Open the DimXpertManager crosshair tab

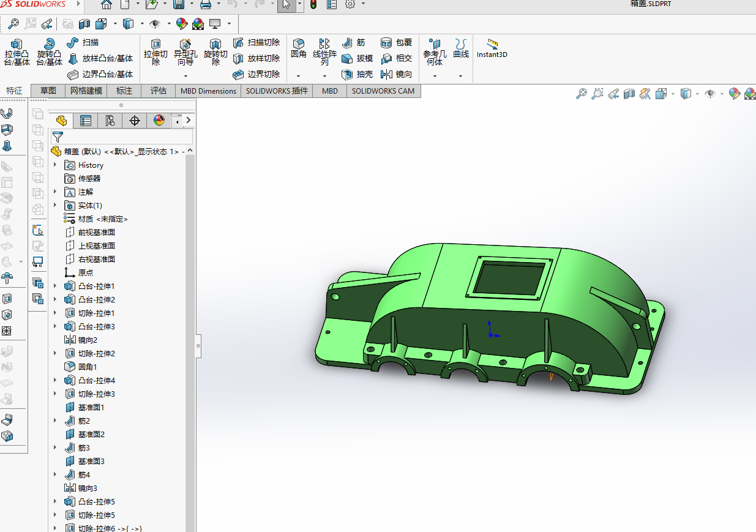(135, 121)
